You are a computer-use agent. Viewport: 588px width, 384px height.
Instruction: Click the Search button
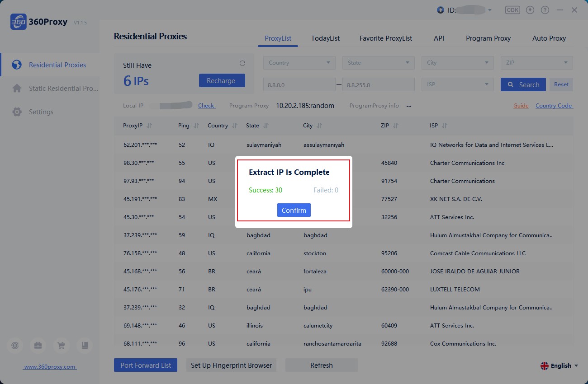(523, 84)
